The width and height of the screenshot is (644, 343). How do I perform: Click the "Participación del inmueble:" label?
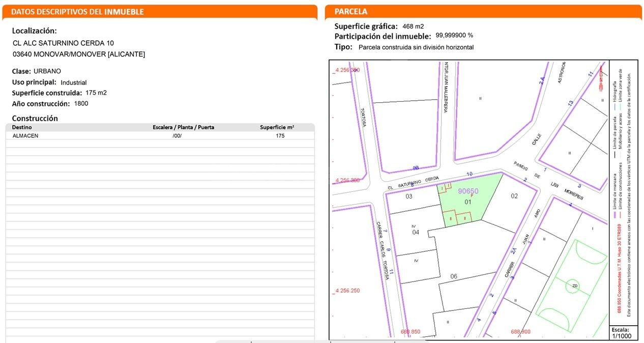383,36
